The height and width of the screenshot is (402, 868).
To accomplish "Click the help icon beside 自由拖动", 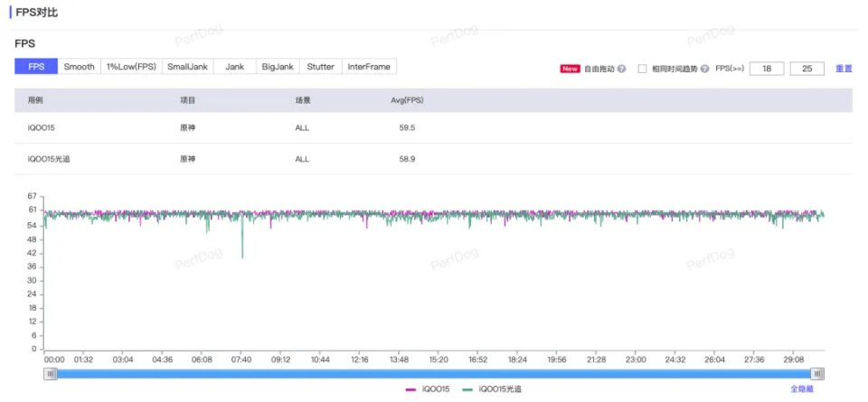I will [x=622, y=70].
